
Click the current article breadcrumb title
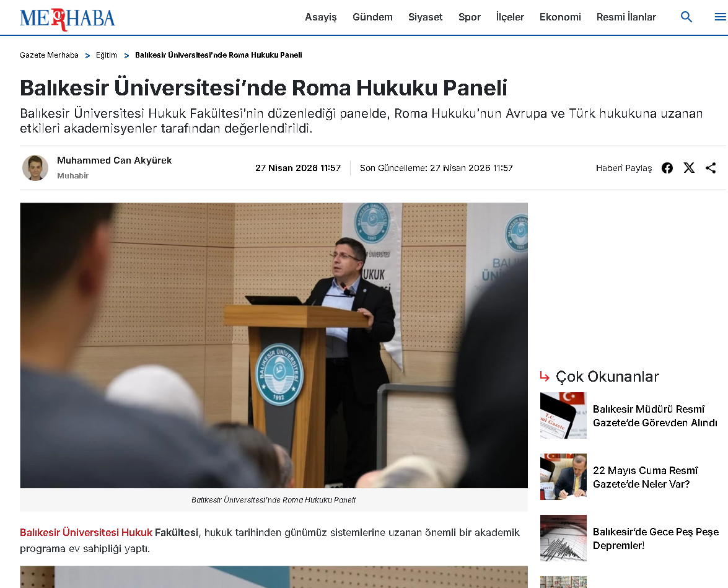(218, 55)
